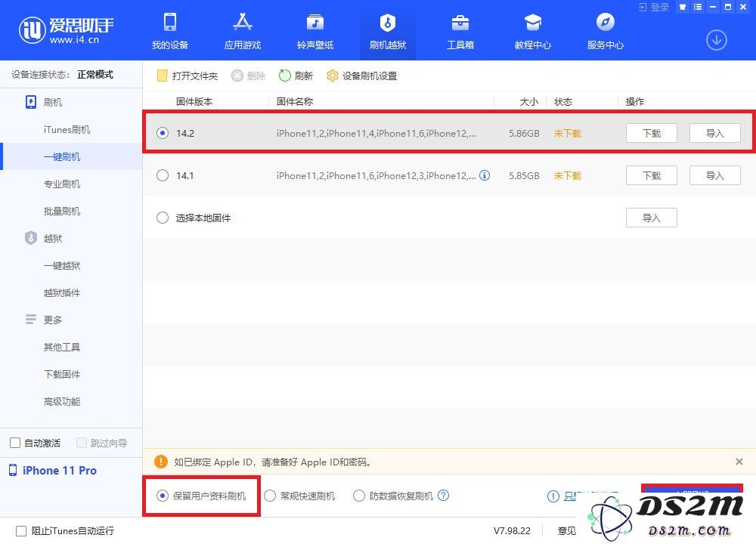Screen dimensions: 756x544
Task: Open the 工具箱 toolbox
Action: coord(460,32)
